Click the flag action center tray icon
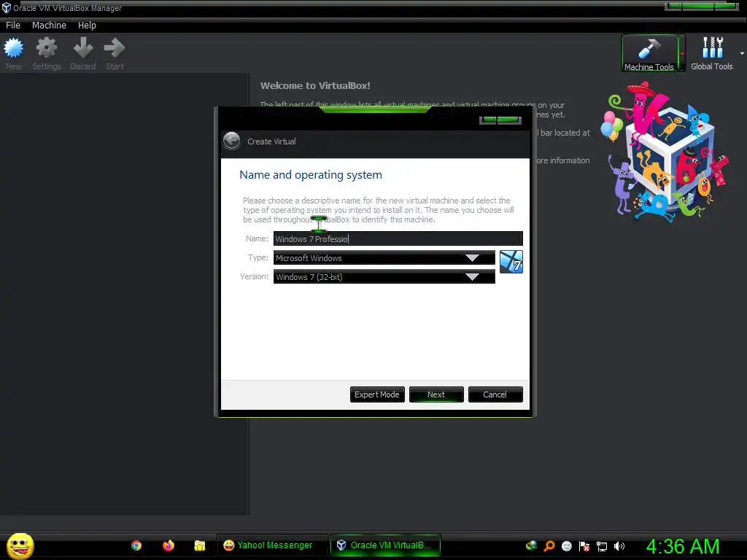Screen dimensions: 747x560 (x=584, y=546)
